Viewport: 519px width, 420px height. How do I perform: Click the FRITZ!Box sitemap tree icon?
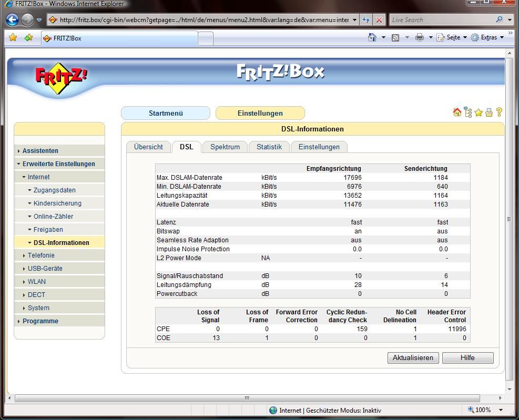click(468, 112)
